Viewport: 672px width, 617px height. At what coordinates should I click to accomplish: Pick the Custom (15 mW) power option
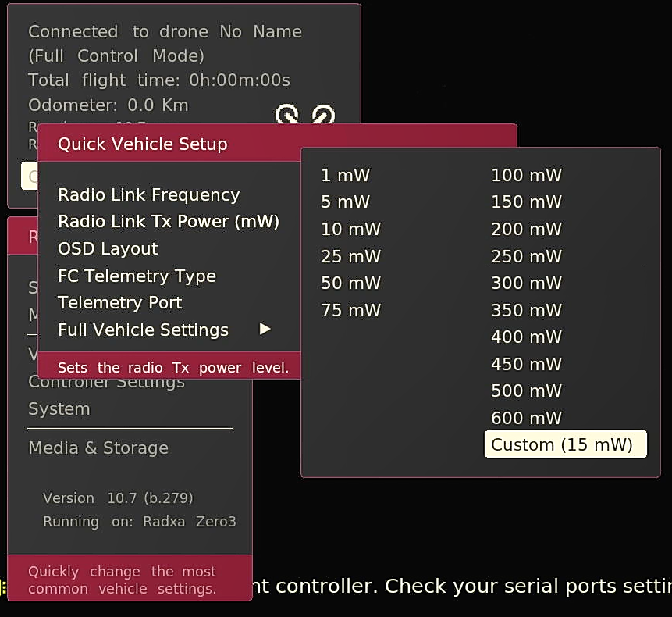point(565,444)
